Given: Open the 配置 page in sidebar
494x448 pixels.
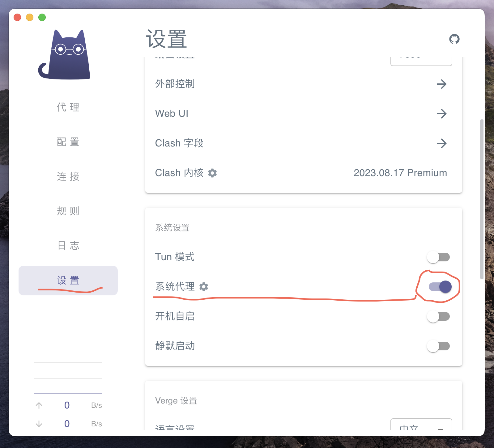Looking at the screenshot, I should 68,142.
